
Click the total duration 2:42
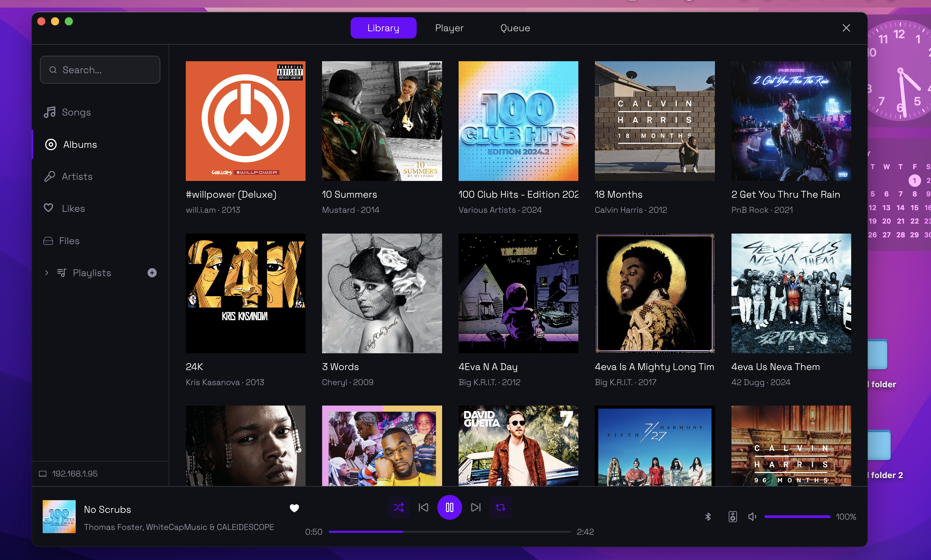(x=585, y=532)
